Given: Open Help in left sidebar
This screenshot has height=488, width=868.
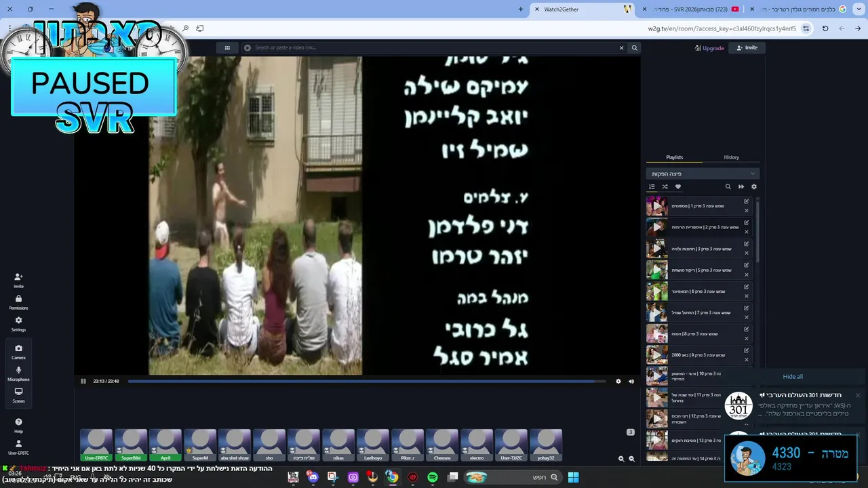Looking at the screenshot, I should point(18,425).
